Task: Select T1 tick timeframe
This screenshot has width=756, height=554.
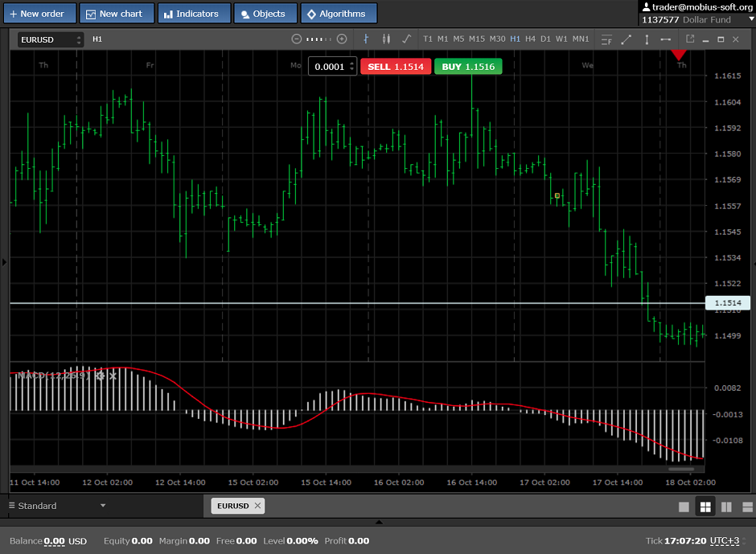Action: click(428, 39)
